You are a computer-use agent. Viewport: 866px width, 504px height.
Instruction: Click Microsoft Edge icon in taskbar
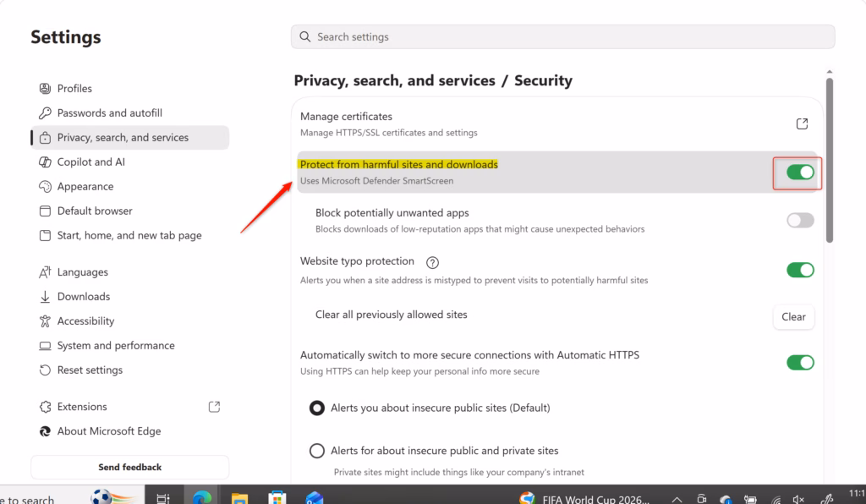coord(201,497)
